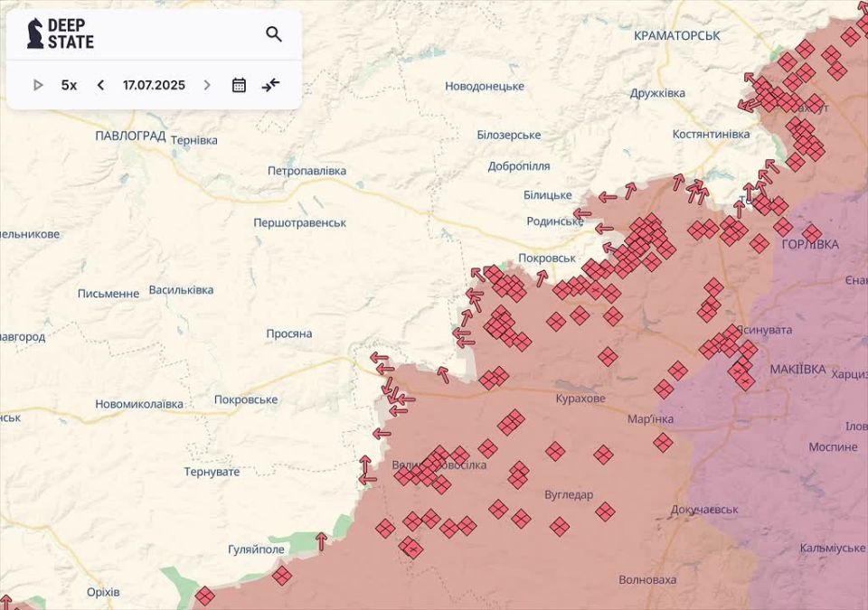The width and height of the screenshot is (868, 610).
Task: Click the collapse arrows icon
Action: (270, 85)
